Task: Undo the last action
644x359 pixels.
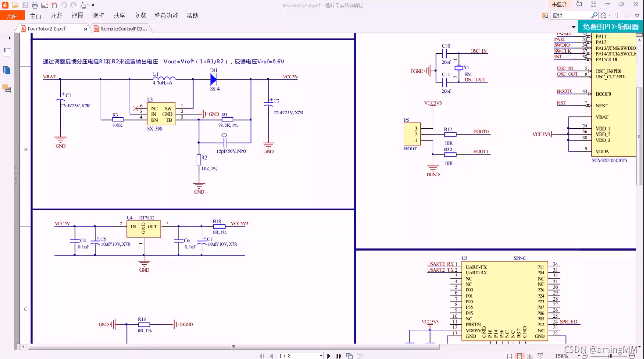Action: (63, 5)
